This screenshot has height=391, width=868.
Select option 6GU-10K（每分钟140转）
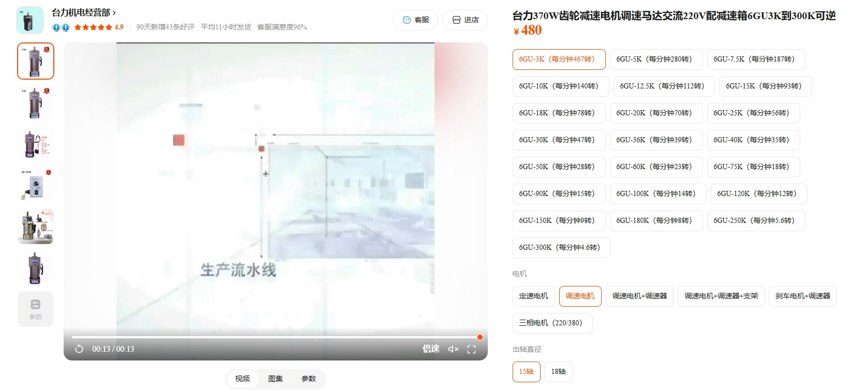tap(561, 86)
